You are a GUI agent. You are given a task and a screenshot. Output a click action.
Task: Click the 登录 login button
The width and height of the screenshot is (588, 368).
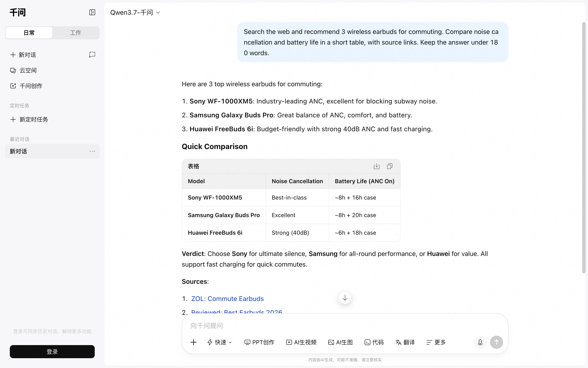click(52, 351)
